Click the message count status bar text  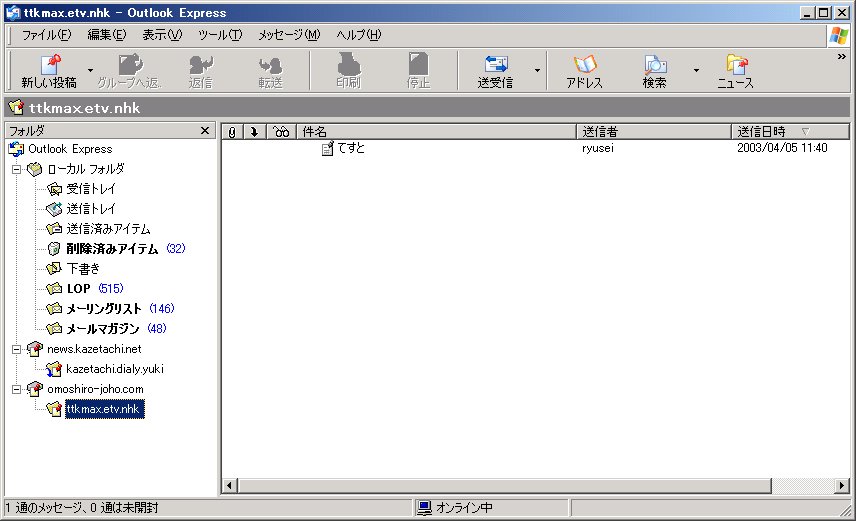82,508
